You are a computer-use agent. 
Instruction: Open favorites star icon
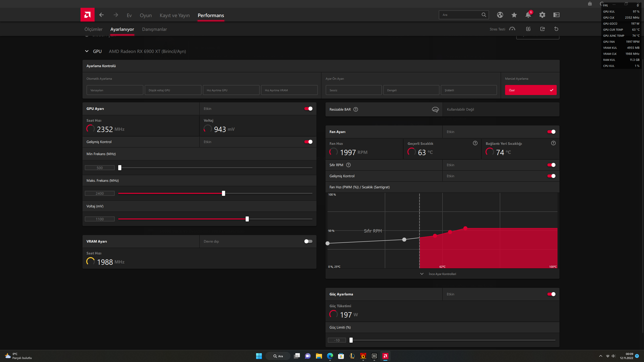point(514,15)
